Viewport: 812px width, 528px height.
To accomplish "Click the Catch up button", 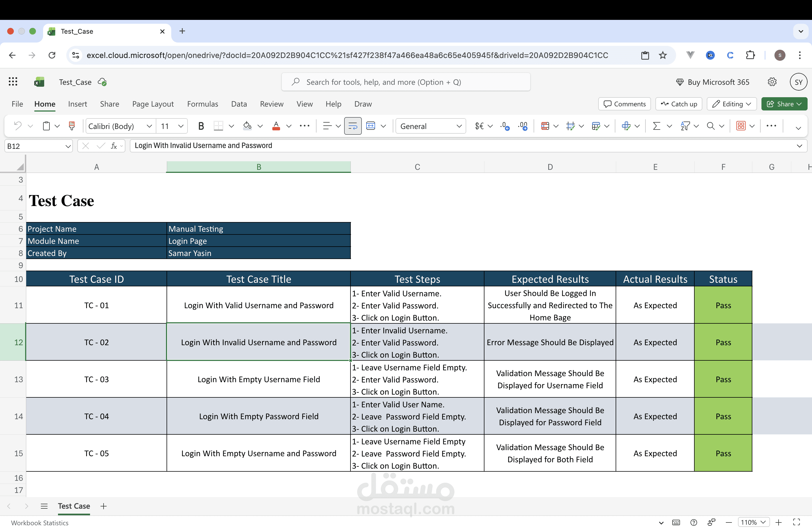I will 678,104.
